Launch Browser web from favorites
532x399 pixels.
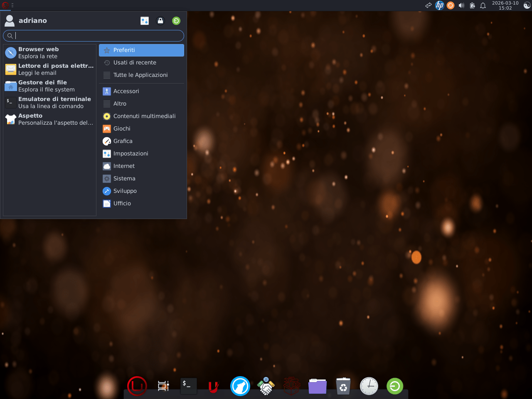49,53
